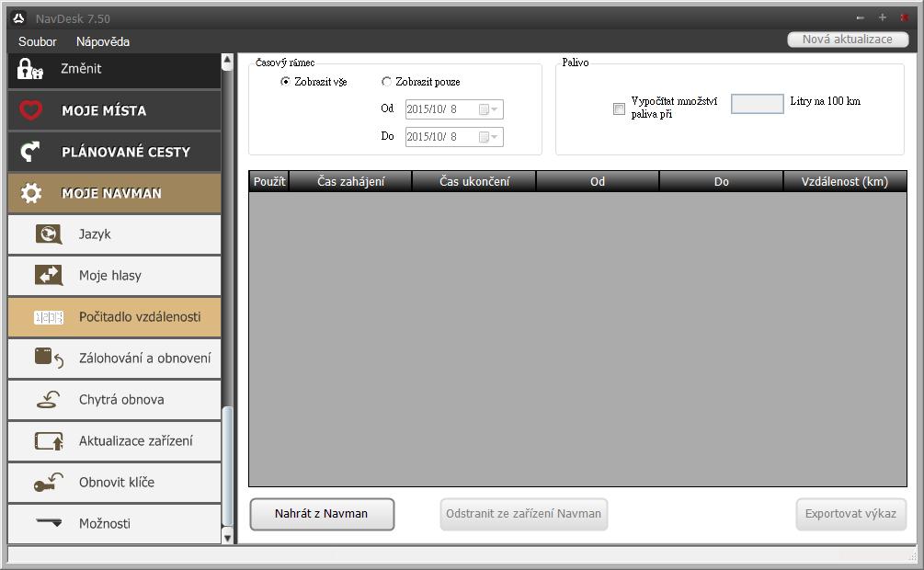
Task: Click the Jazyk globe speech icon
Action: 49,234
